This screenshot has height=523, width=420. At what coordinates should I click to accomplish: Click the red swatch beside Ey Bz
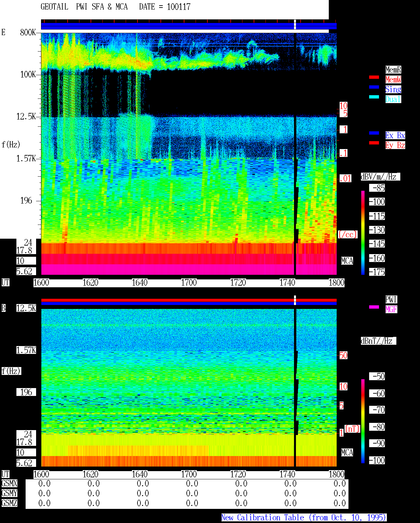pos(374,143)
